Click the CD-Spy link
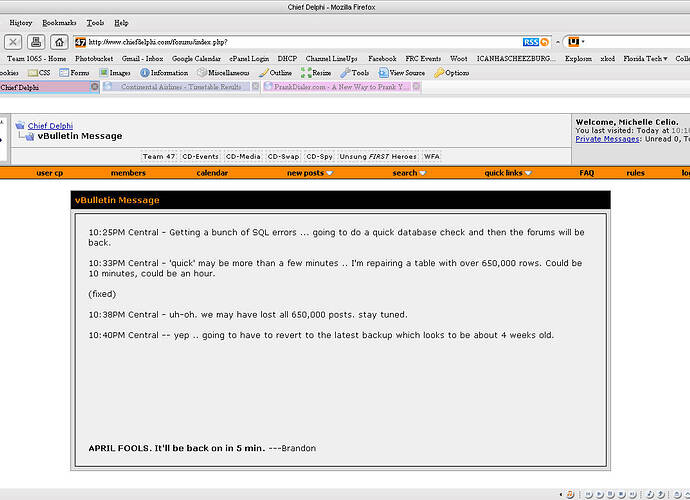 [319, 157]
